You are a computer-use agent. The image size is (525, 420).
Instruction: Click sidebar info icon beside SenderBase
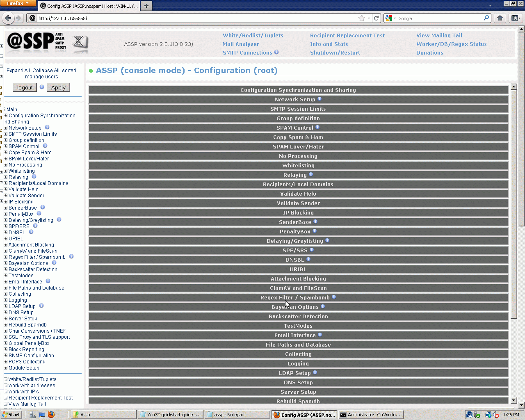(x=43, y=207)
